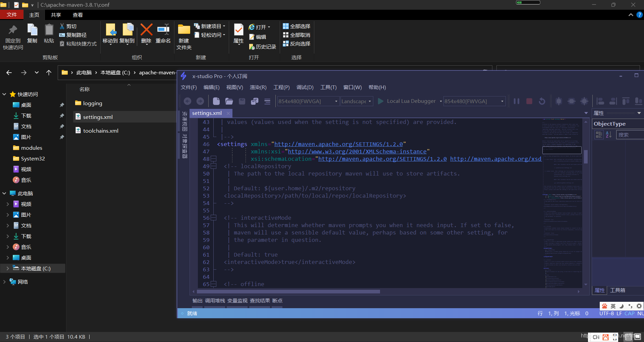644x342 pixels.
Task: Click the restart debugging icon
Action: [542, 101]
